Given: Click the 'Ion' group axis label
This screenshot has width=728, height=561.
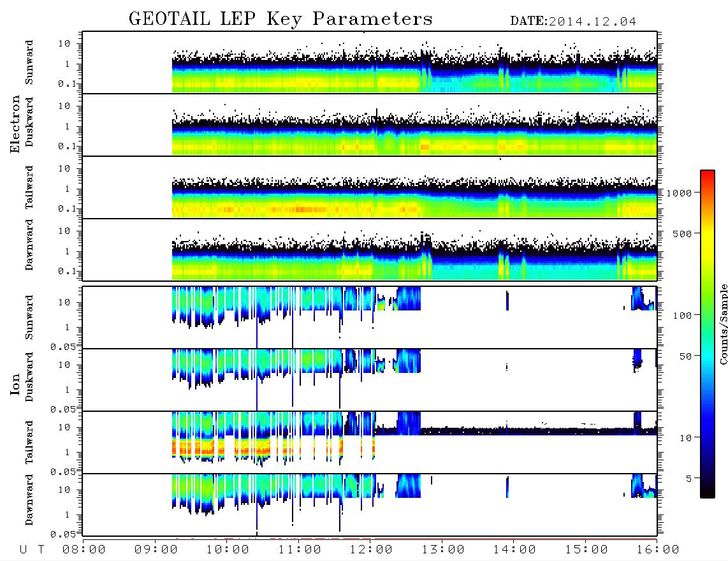Looking at the screenshot, I should [15, 384].
